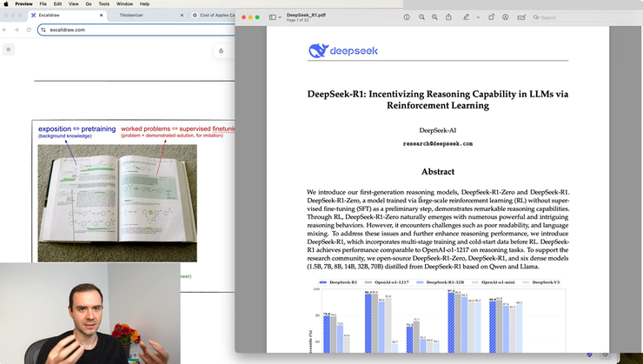The width and height of the screenshot is (643, 364).
Task: Click the Preview inspector info icon
Action: click(x=407, y=17)
